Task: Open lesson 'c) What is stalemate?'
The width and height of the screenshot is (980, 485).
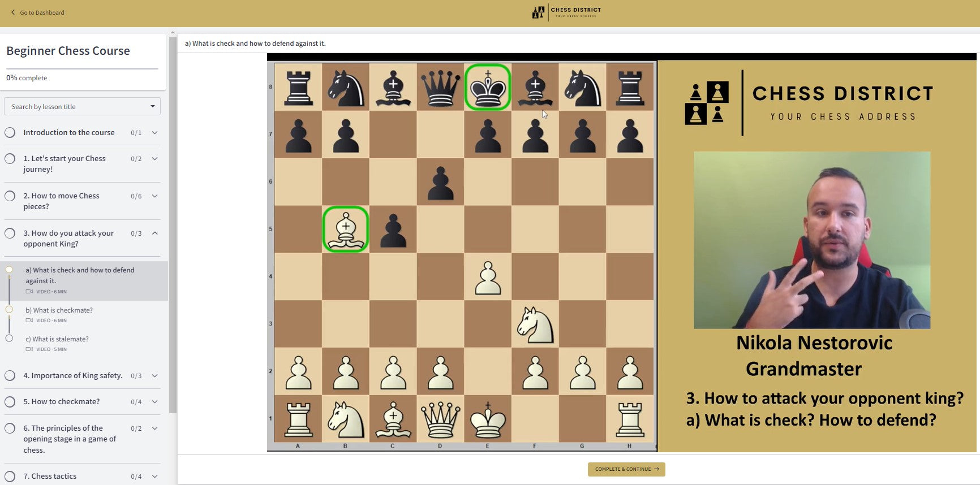Action: click(x=57, y=339)
